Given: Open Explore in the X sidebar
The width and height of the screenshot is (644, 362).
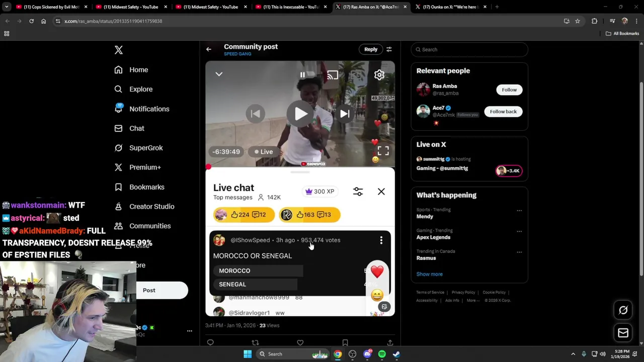Looking at the screenshot, I should click(133, 89).
